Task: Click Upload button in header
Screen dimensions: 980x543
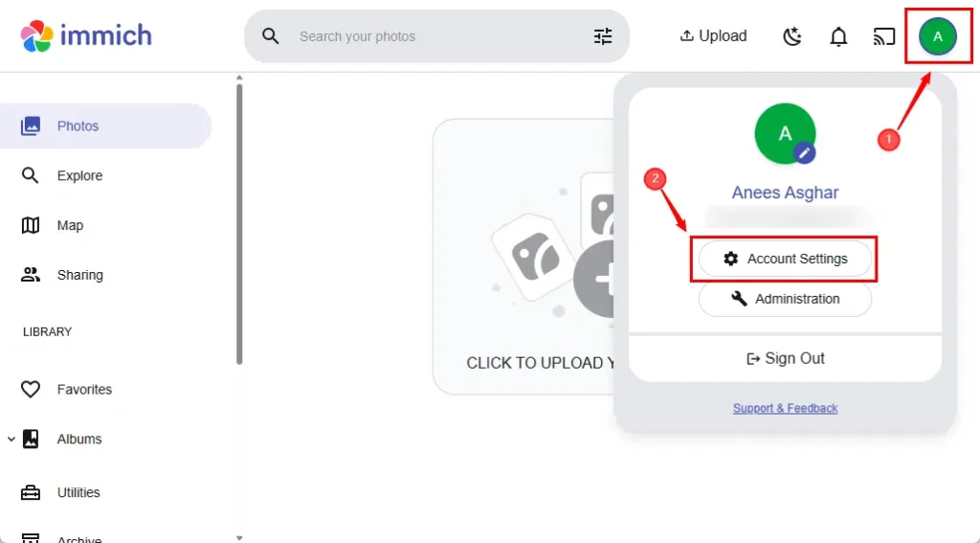Action: [713, 36]
